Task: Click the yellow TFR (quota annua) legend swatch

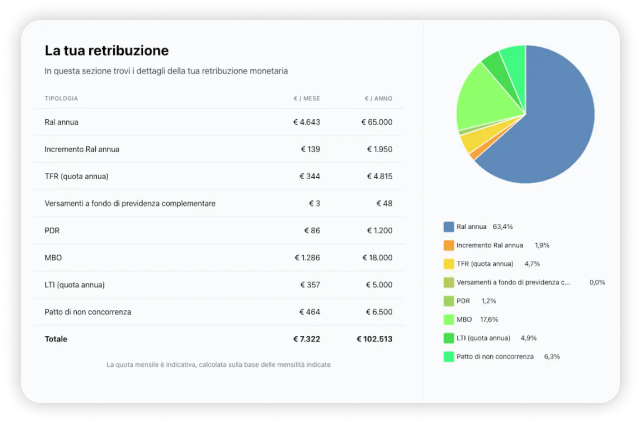Action: 448,264
